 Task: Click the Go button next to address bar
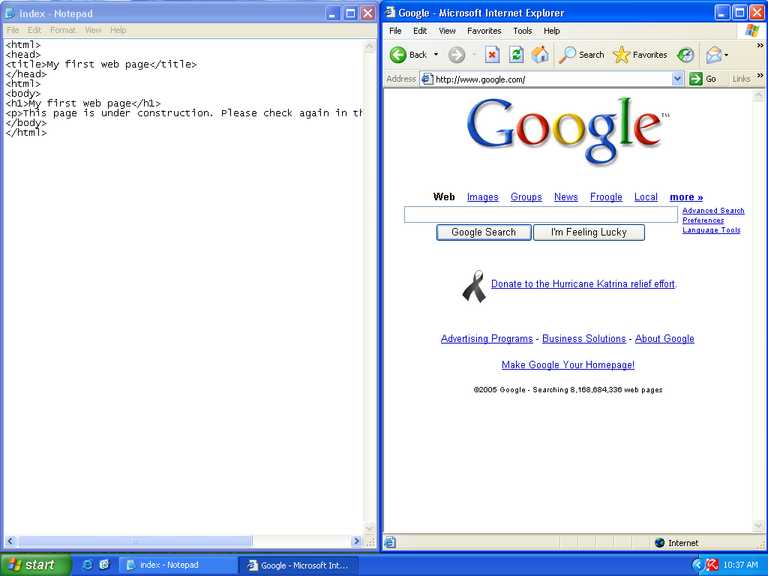703,79
